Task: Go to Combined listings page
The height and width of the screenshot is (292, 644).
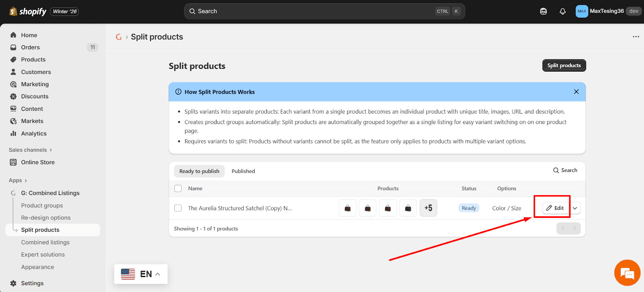Action: click(x=45, y=242)
